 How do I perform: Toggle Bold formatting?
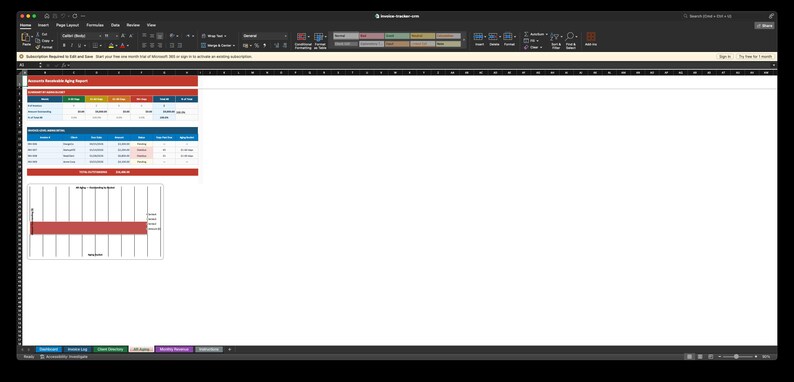64,46
